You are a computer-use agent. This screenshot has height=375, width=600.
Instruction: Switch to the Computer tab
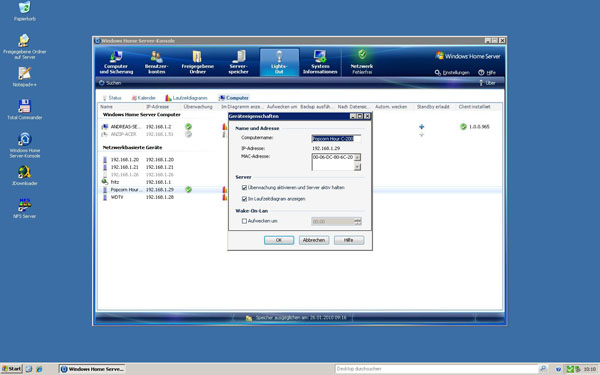tap(234, 98)
